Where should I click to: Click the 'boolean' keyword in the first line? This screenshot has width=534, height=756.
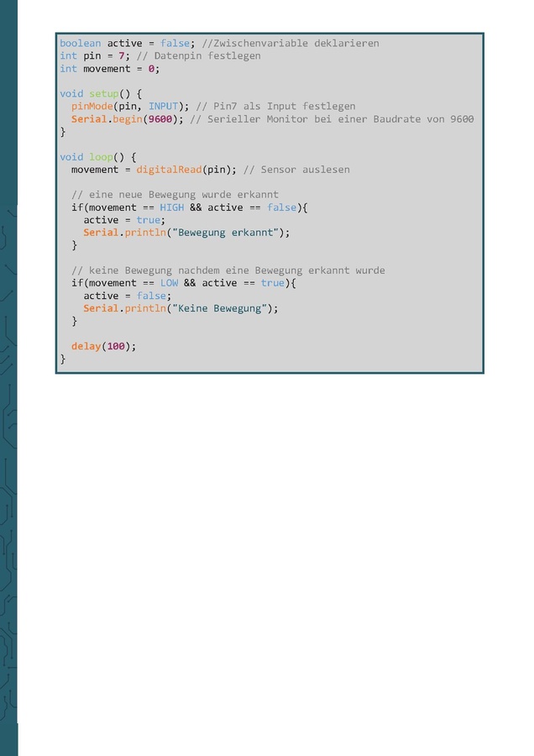coord(80,43)
